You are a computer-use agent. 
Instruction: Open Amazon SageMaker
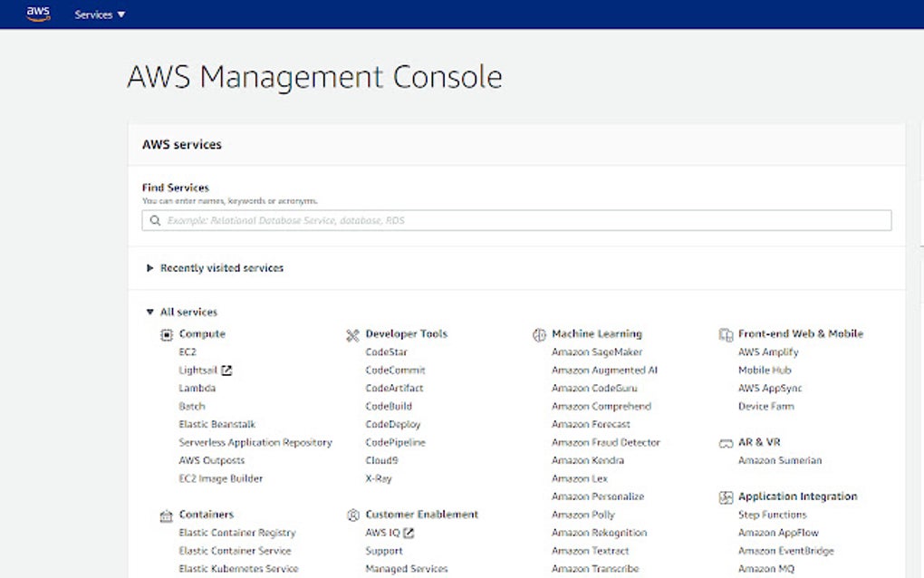pos(599,352)
